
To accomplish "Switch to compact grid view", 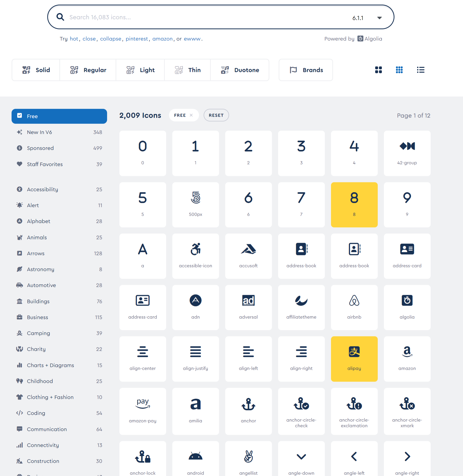I will (399, 70).
